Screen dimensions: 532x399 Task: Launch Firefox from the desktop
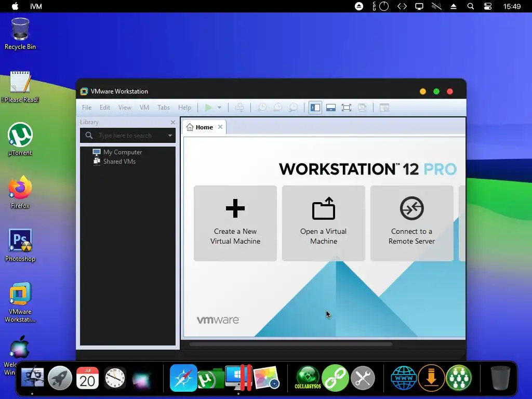(20, 192)
